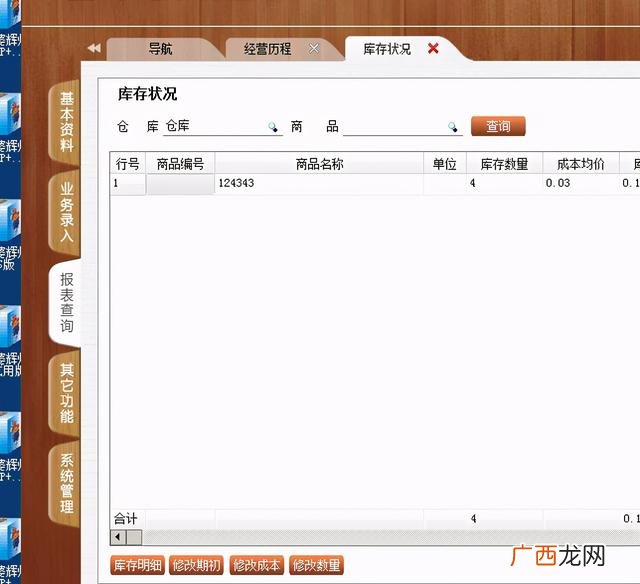Click the 成本均价 column header
Screen dimensions: 640x584
click(581, 164)
